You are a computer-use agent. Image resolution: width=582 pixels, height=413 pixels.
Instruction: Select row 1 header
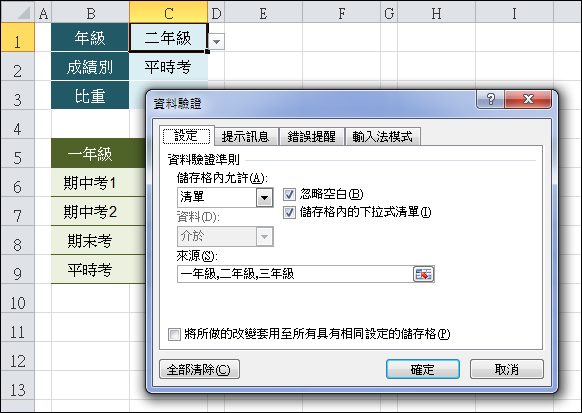[x=17, y=37]
